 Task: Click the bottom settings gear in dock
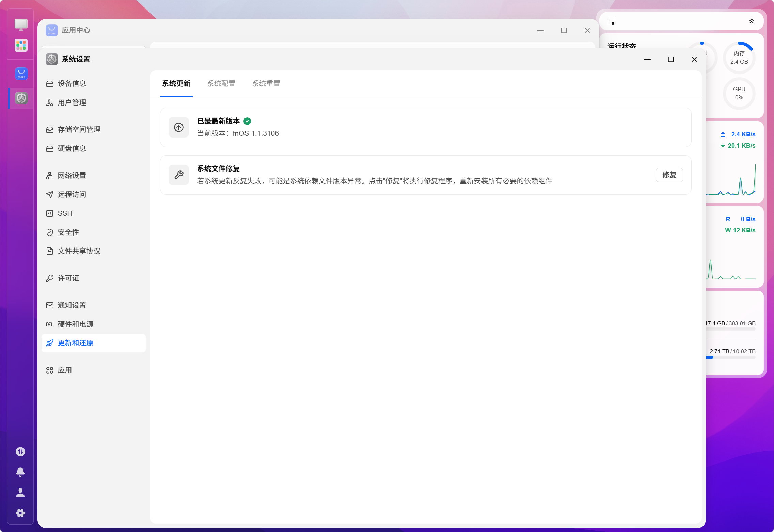(x=20, y=513)
